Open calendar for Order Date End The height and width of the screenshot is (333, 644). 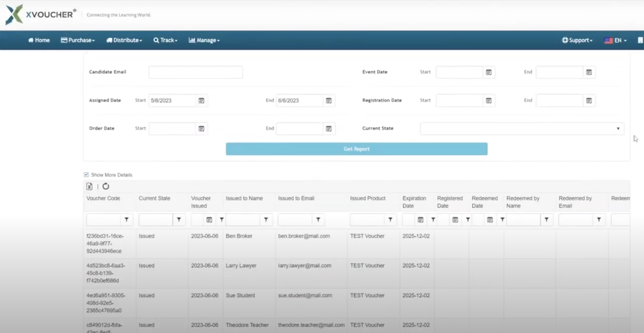[329, 129]
